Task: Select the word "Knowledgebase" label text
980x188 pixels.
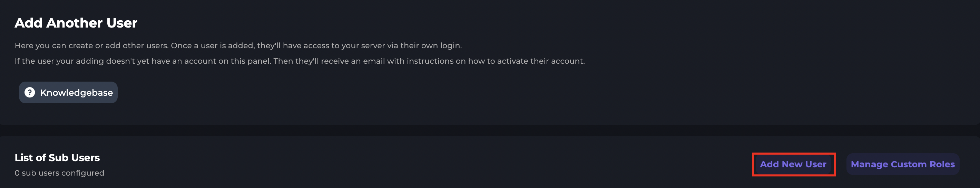Action: pos(77,93)
